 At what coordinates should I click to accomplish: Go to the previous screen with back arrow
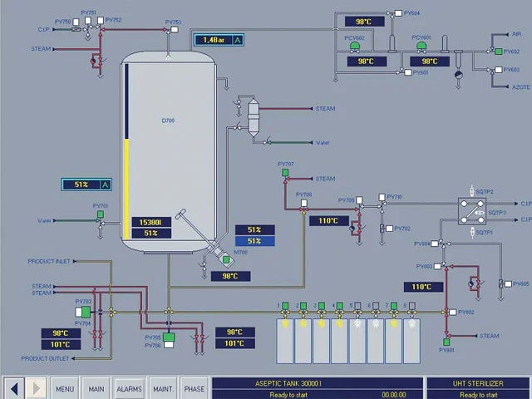13,388
